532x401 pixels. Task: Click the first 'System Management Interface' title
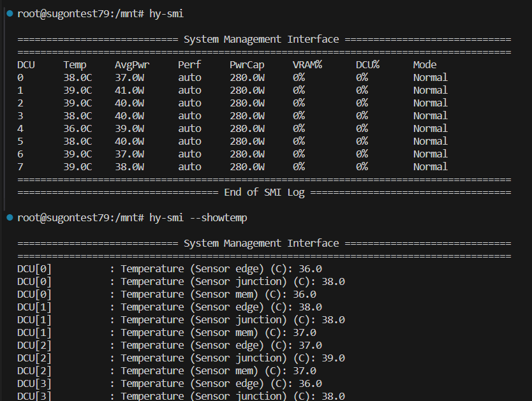[x=261, y=39]
